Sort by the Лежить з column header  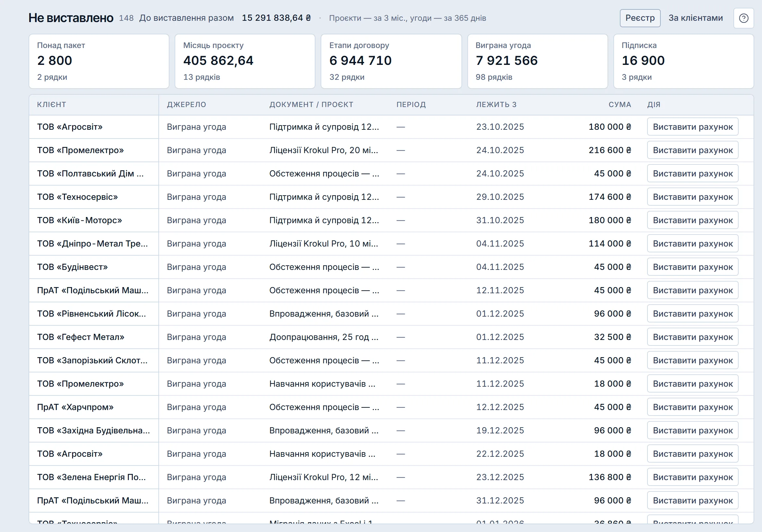click(x=496, y=104)
